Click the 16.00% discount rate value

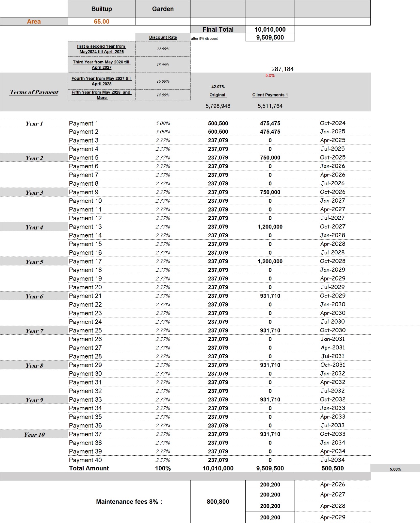[163, 81]
